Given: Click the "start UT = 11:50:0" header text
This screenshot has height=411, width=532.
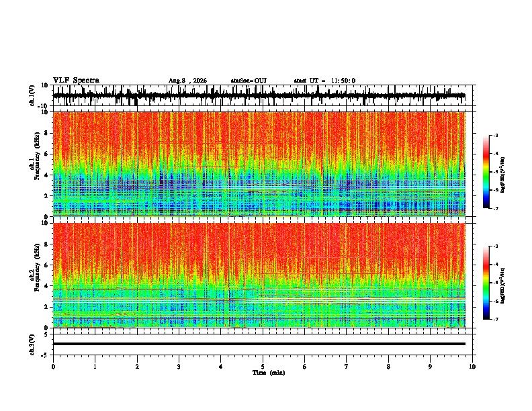Looking at the screenshot, I should click(x=324, y=81).
